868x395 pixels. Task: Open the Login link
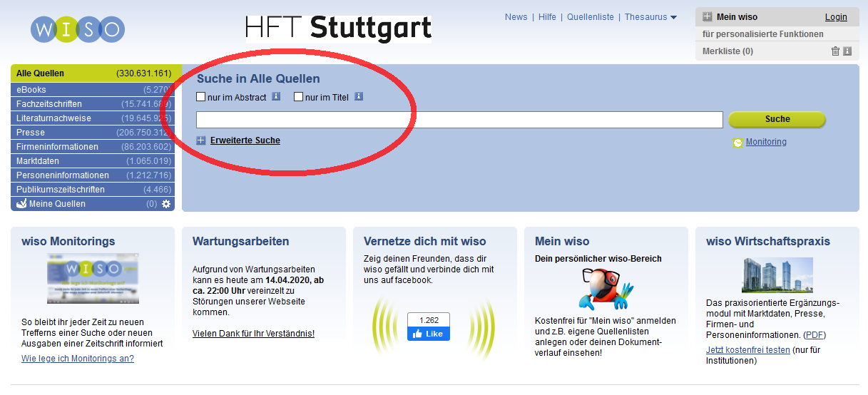pyautogui.click(x=836, y=17)
